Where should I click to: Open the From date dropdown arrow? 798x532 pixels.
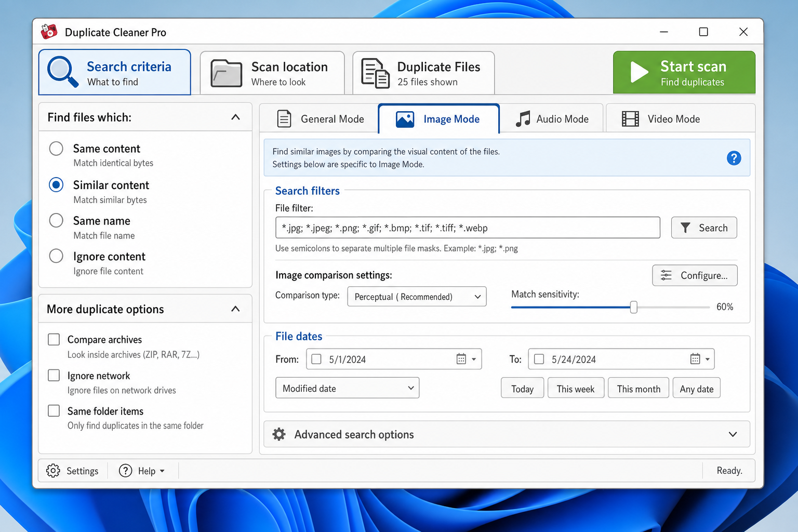pyautogui.click(x=474, y=359)
